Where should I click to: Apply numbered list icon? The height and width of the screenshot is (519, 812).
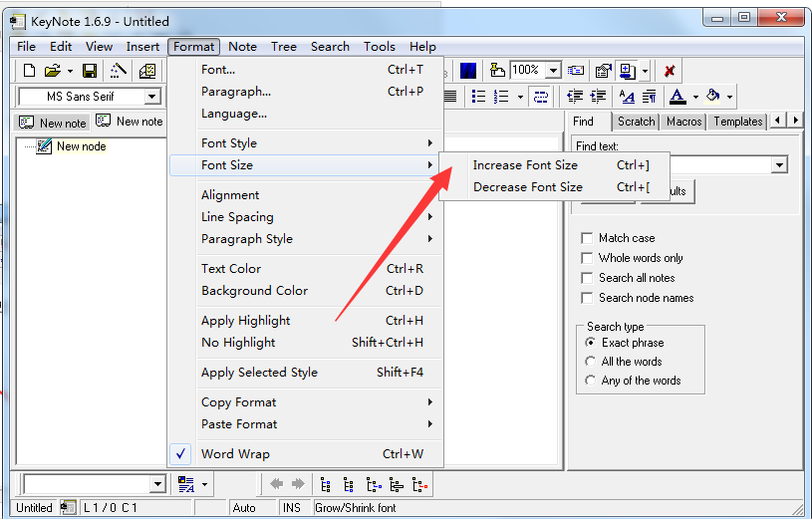point(501,97)
